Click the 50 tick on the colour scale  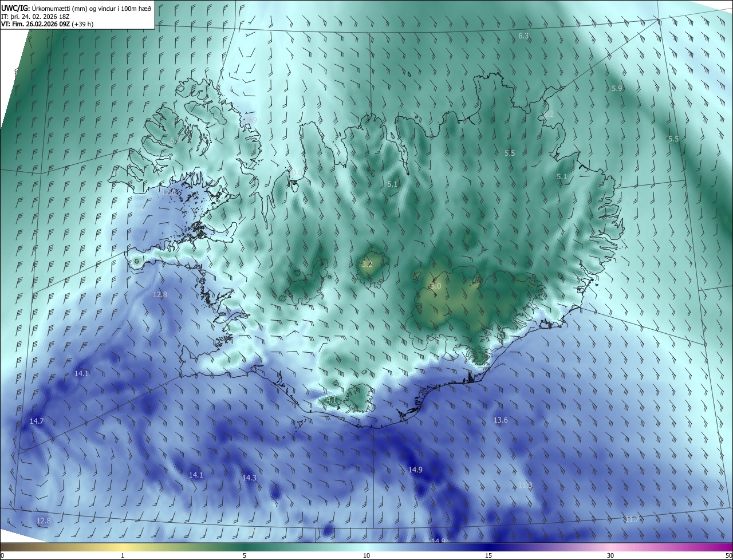click(x=728, y=556)
